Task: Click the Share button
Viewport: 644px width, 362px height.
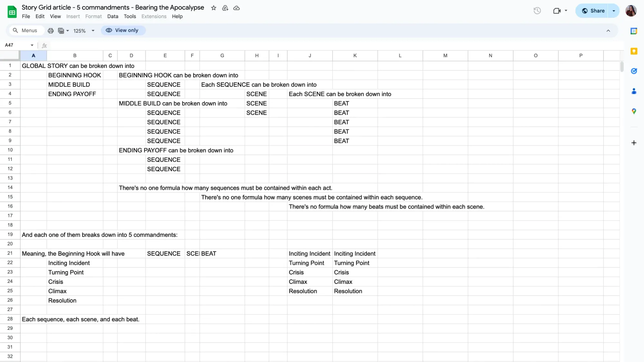Action: 594,11
